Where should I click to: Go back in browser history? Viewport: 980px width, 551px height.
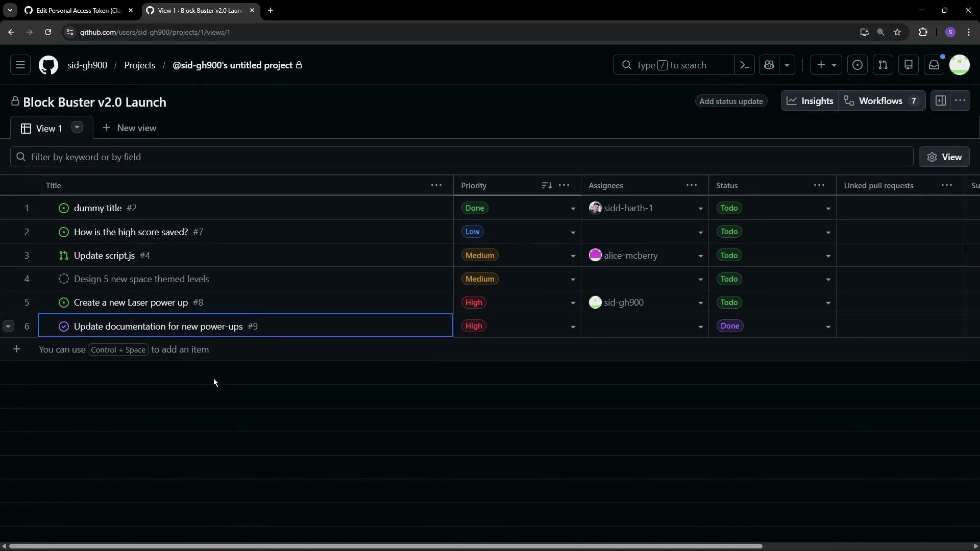pos(11,32)
